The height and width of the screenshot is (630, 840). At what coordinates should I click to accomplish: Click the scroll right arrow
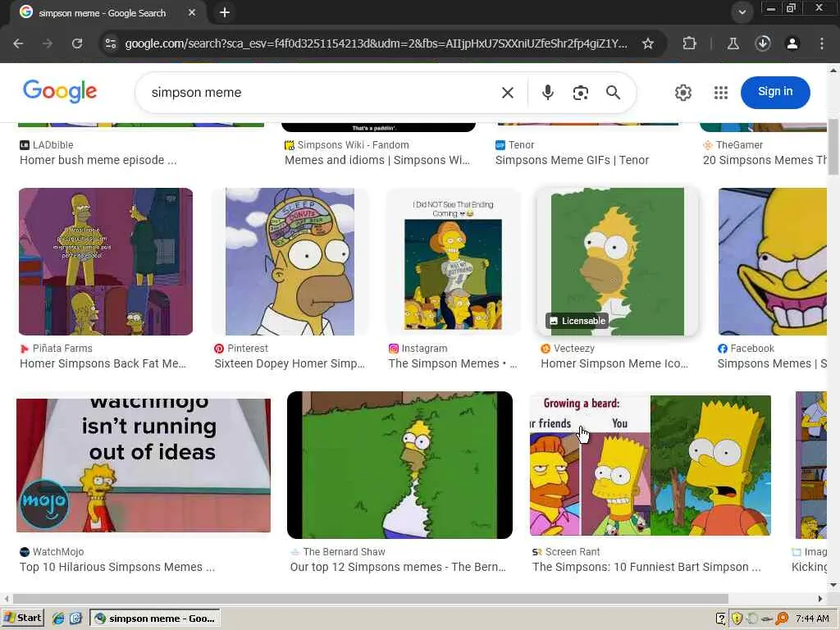820,598
